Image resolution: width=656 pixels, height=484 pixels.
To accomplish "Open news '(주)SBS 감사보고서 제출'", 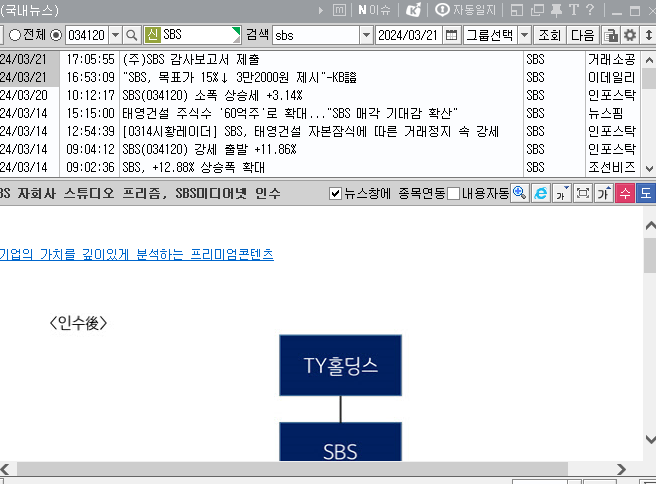I will pyautogui.click(x=191, y=59).
